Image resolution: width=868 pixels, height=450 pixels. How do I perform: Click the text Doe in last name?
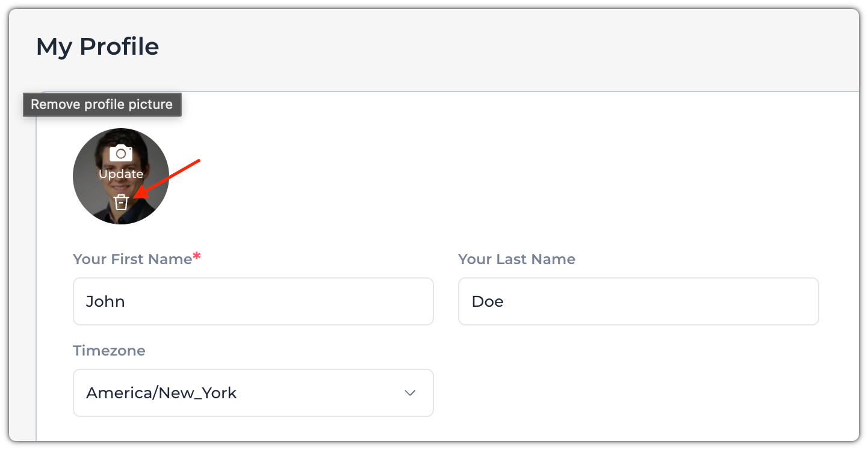click(x=488, y=301)
